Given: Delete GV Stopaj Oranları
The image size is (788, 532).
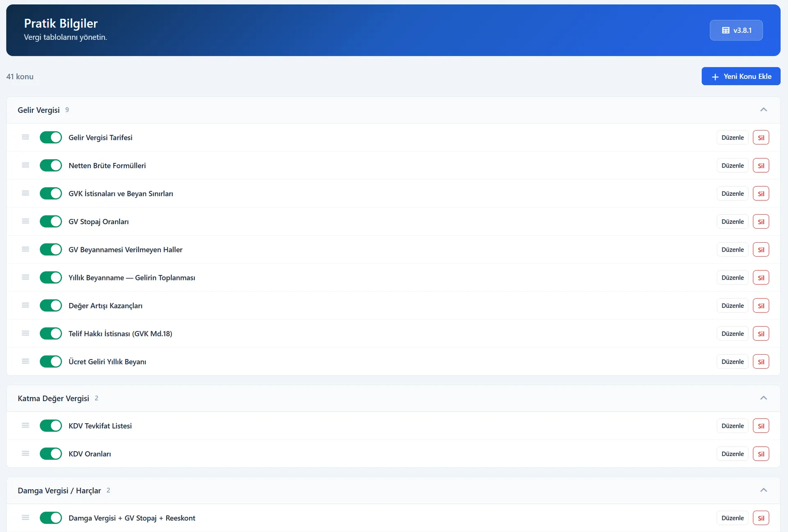Looking at the screenshot, I should [x=761, y=221].
